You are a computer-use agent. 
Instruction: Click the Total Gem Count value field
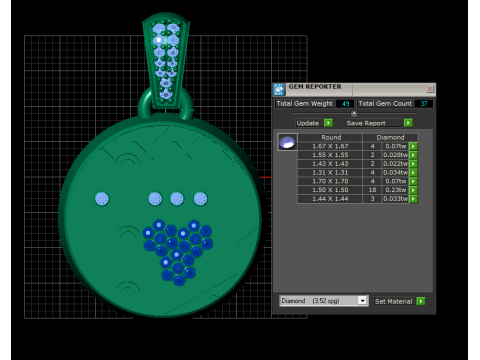coord(424,104)
